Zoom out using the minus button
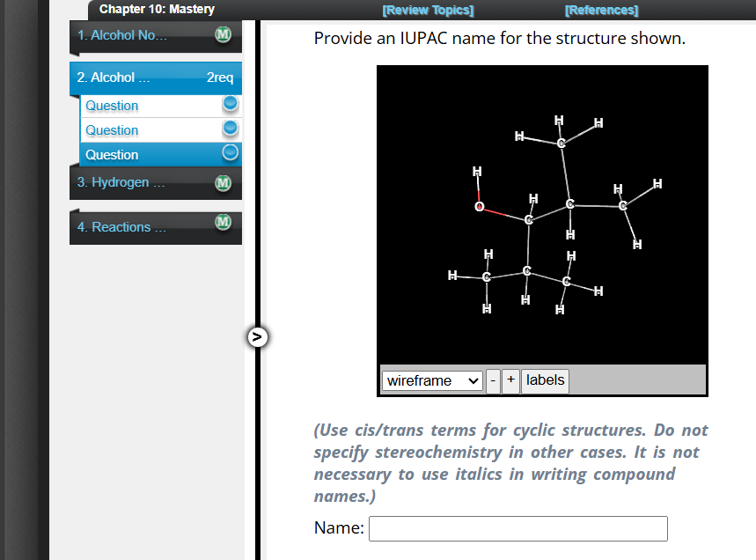 point(493,381)
